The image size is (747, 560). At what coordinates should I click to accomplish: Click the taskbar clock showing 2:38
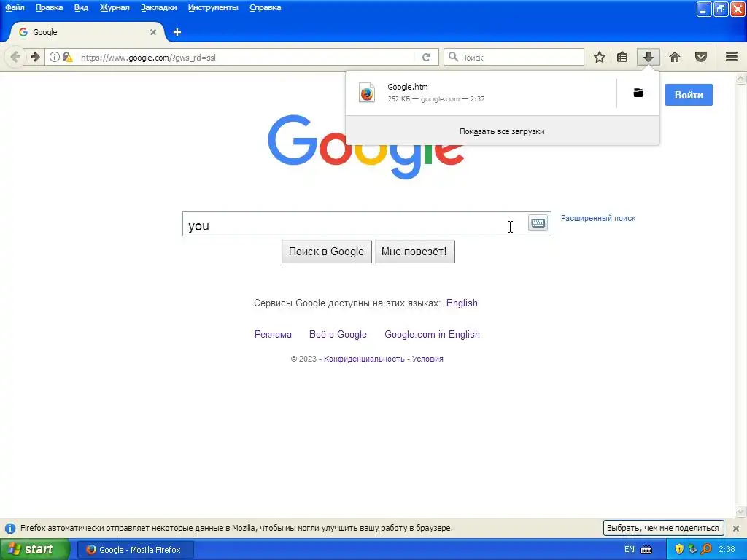(x=727, y=550)
